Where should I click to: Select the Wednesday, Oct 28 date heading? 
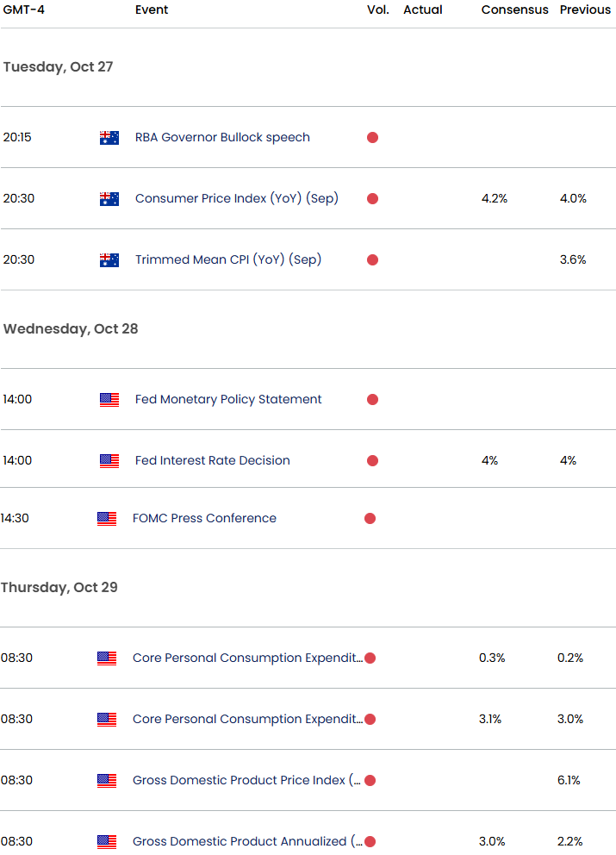pos(71,328)
